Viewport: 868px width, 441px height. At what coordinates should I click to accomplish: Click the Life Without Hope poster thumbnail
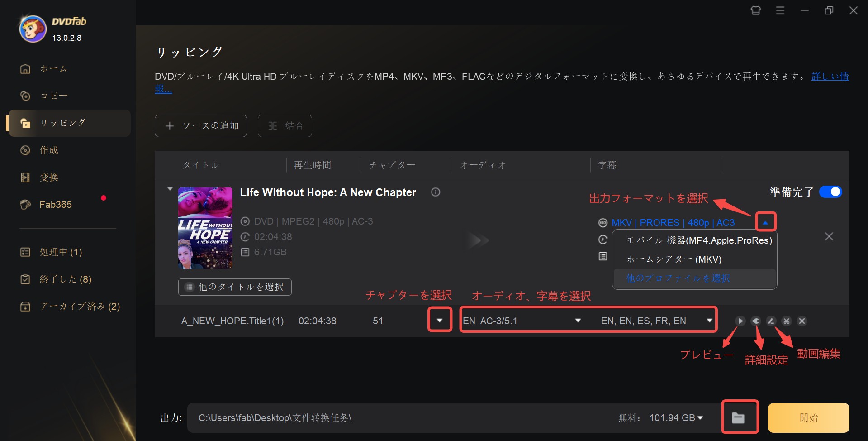[x=205, y=228]
